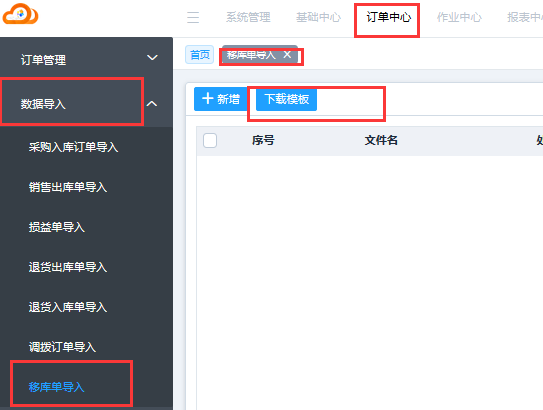The height and width of the screenshot is (410, 543).
Task: Click the plus icon on 新增 button
Action: (x=207, y=99)
